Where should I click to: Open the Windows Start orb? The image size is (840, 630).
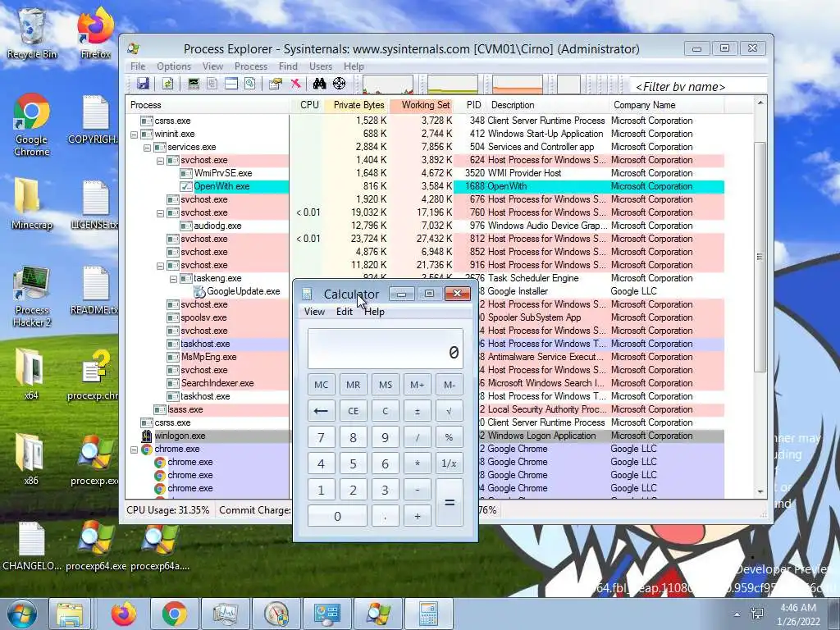pos(21,614)
